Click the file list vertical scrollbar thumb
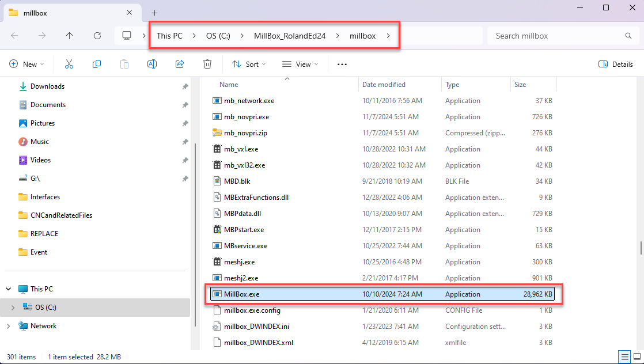Screen dimensions: 644x364 point(641,248)
